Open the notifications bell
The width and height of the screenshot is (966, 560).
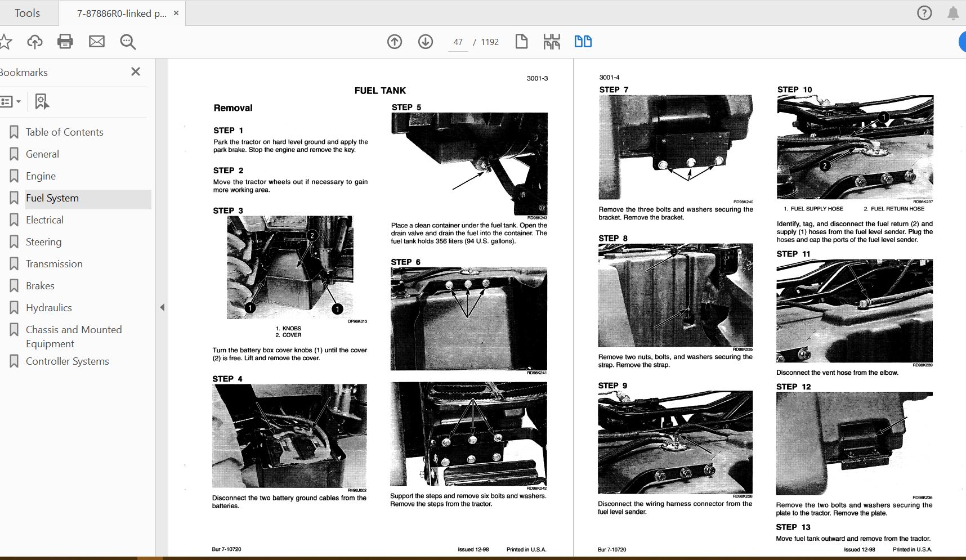point(952,12)
